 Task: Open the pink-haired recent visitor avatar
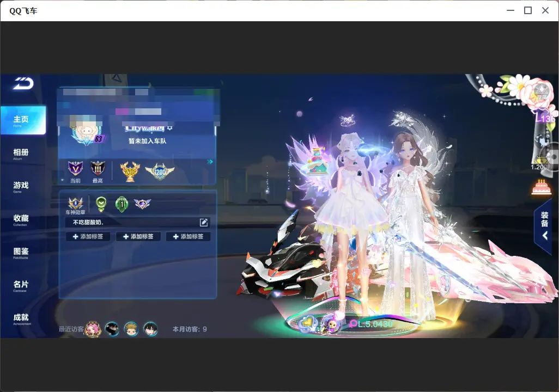point(93,329)
